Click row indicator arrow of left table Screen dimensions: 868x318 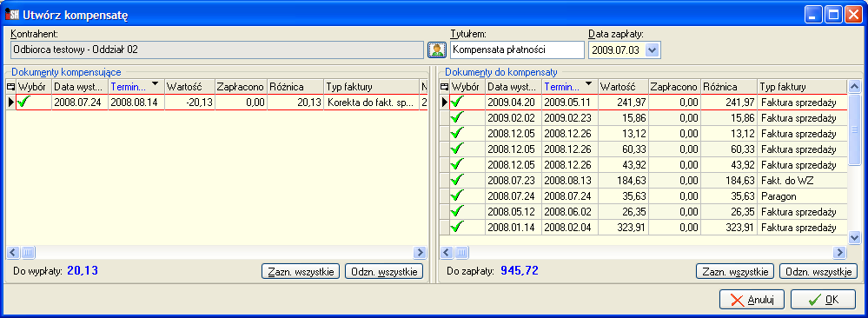pyautogui.click(x=11, y=103)
